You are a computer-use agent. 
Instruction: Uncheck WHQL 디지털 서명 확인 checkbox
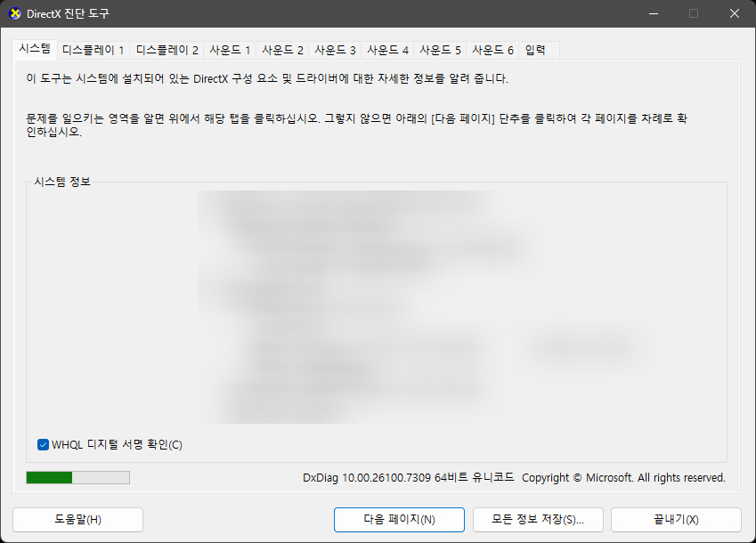44,444
